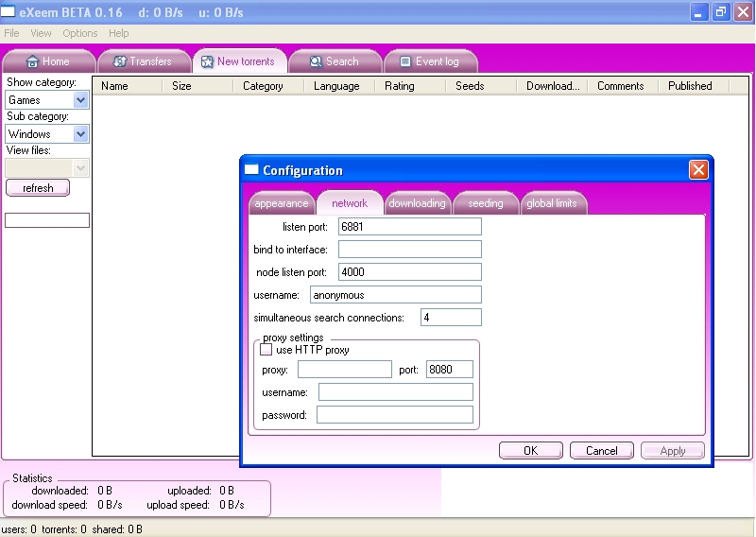
Task: Click the simultaneous search connections field
Action: click(451, 317)
